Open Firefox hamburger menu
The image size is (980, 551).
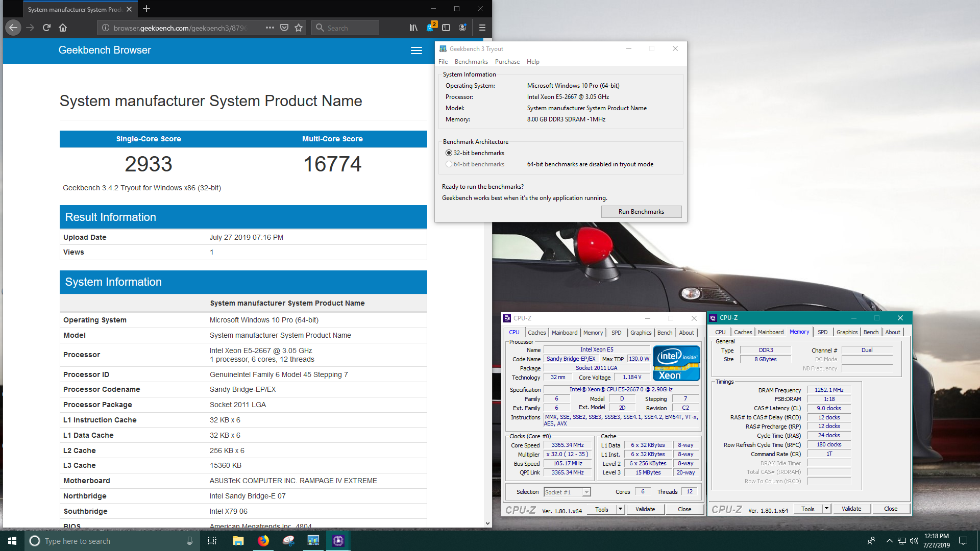point(482,28)
